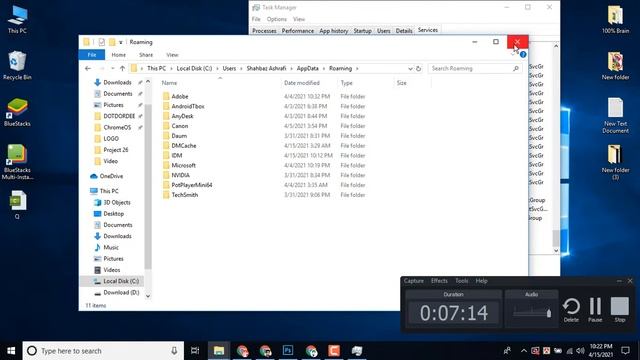Open the Share ribbon tab

coord(146,55)
